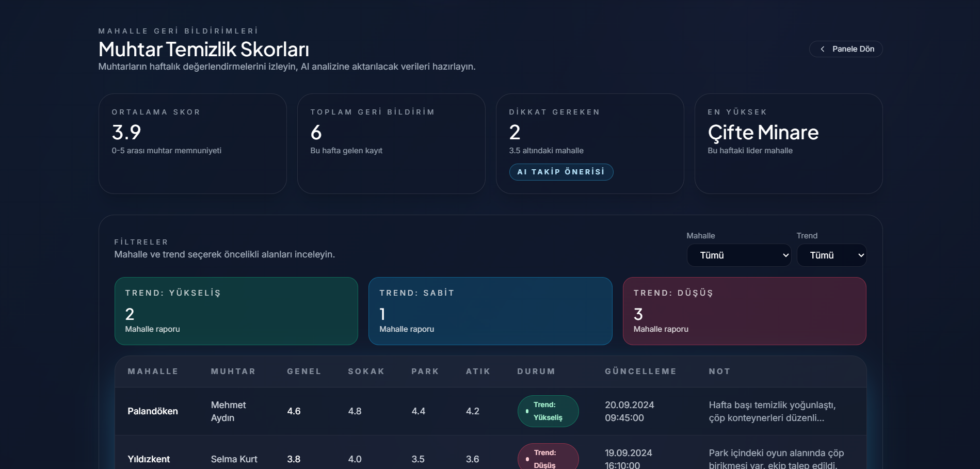Click the Mahalle column header
980x469 pixels.
(x=153, y=371)
